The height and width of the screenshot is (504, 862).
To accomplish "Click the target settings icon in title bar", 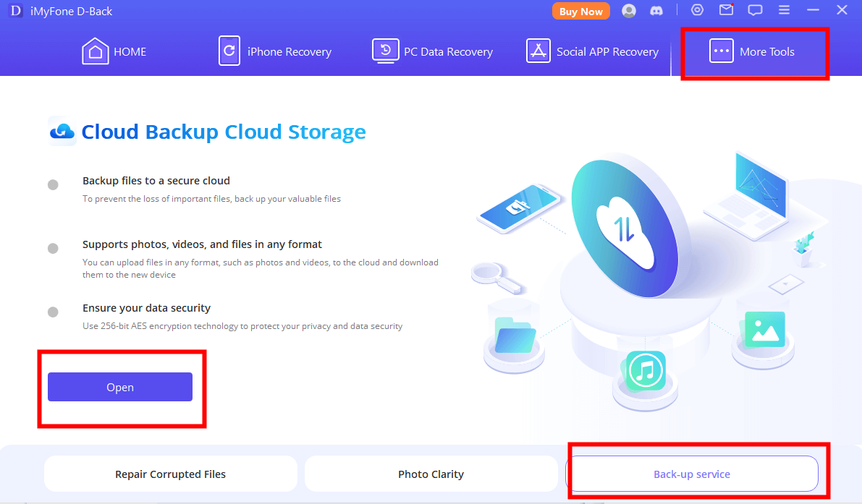I will click(x=697, y=10).
